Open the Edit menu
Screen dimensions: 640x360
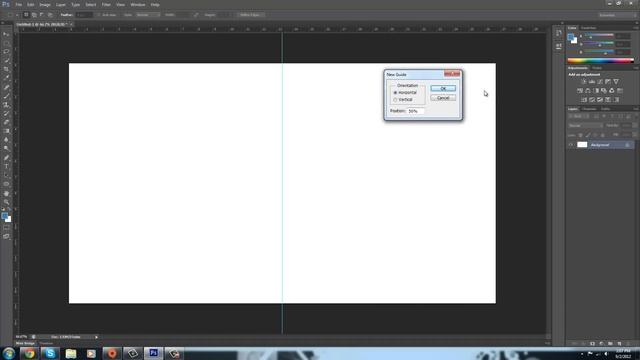(x=31, y=4)
